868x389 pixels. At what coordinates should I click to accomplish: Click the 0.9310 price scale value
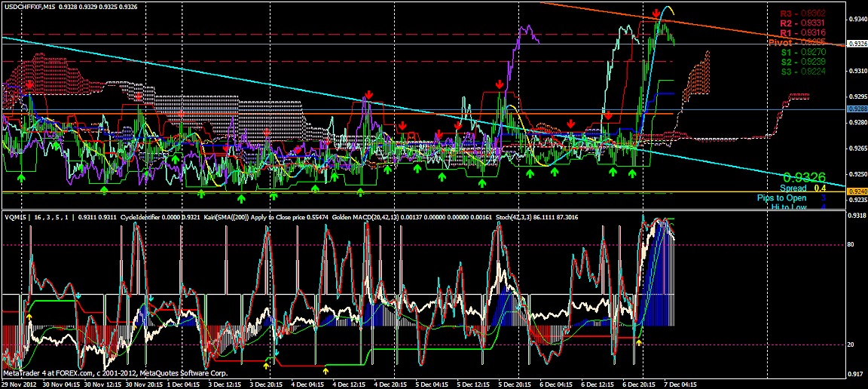click(857, 71)
